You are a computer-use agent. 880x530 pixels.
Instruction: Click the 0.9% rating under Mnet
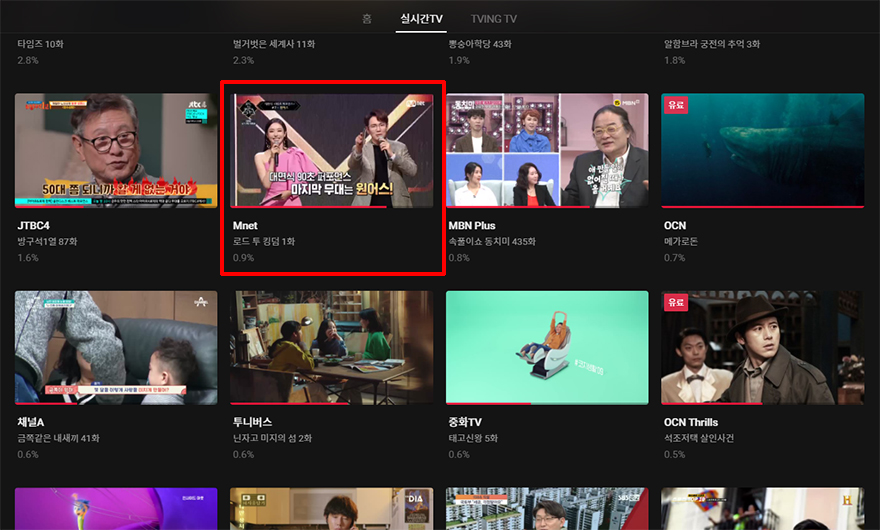point(244,258)
